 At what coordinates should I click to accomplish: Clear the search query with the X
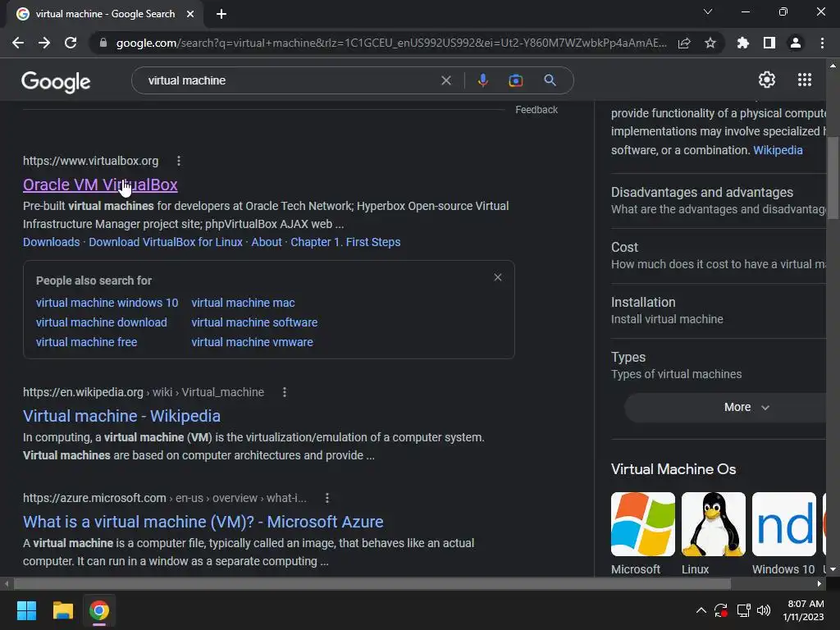pyautogui.click(x=445, y=80)
